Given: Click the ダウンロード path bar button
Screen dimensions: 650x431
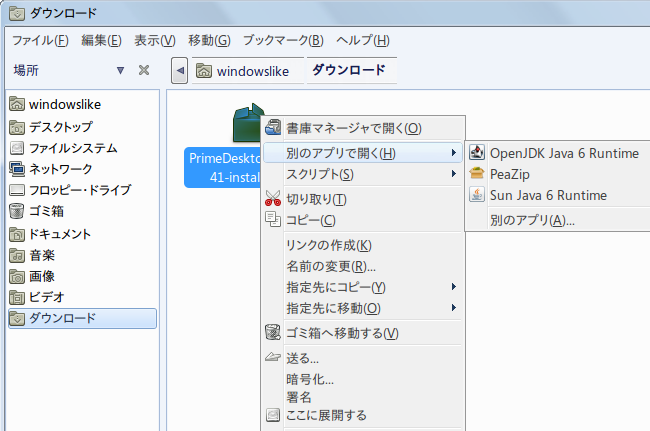Looking at the screenshot, I should click(x=352, y=70).
